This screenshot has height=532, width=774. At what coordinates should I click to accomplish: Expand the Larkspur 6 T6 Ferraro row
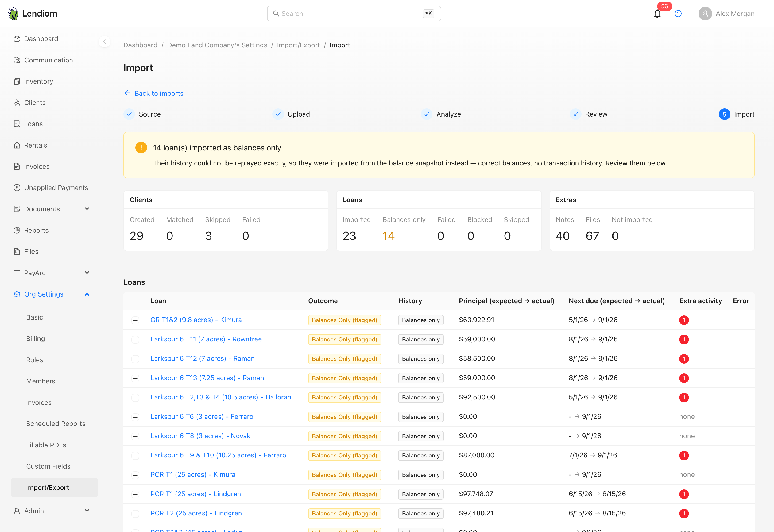[135, 417]
